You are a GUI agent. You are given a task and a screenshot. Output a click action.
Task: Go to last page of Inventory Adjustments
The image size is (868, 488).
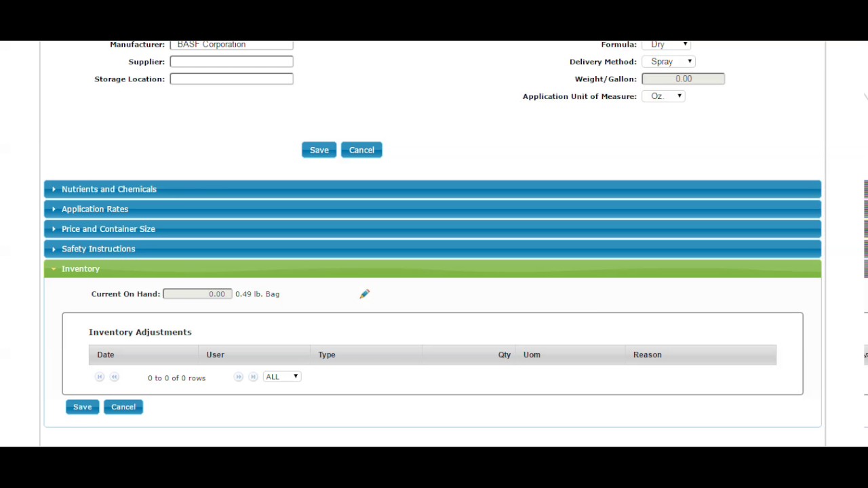click(253, 377)
